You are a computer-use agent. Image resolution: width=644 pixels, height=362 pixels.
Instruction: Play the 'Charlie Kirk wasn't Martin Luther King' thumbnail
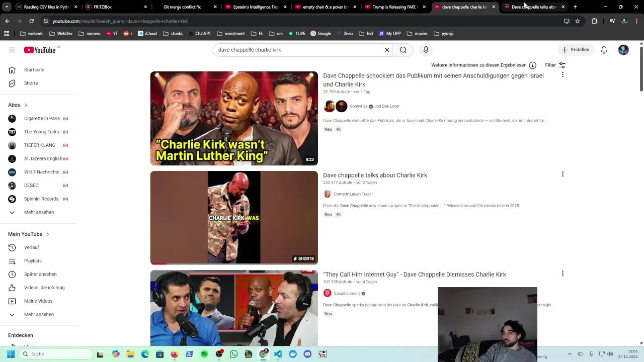click(x=234, y=118)
